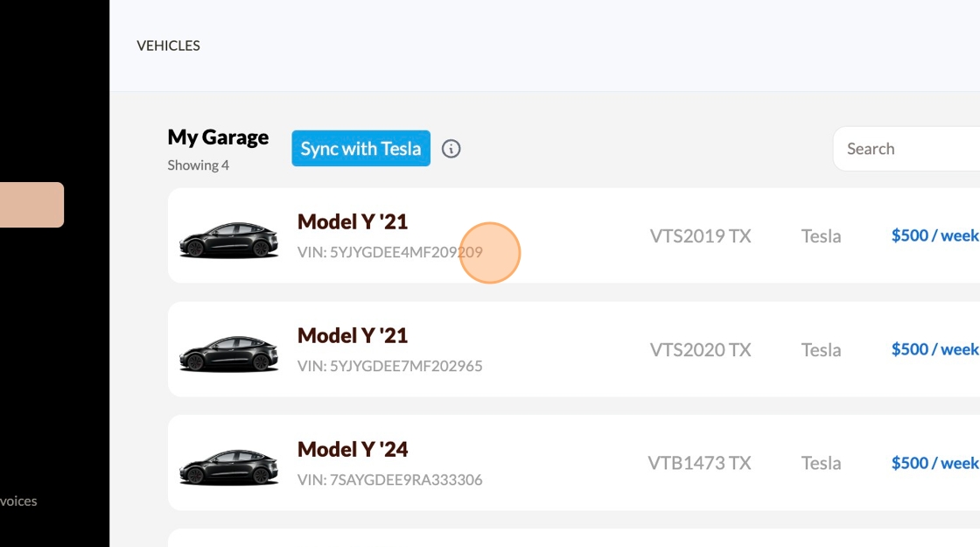Image resolution: width=980 pixels, height=547 pixels.
Task: Open the $500 / week rate for VTB1473 TX
Action: pyautogui.click(x=934, y=463)
